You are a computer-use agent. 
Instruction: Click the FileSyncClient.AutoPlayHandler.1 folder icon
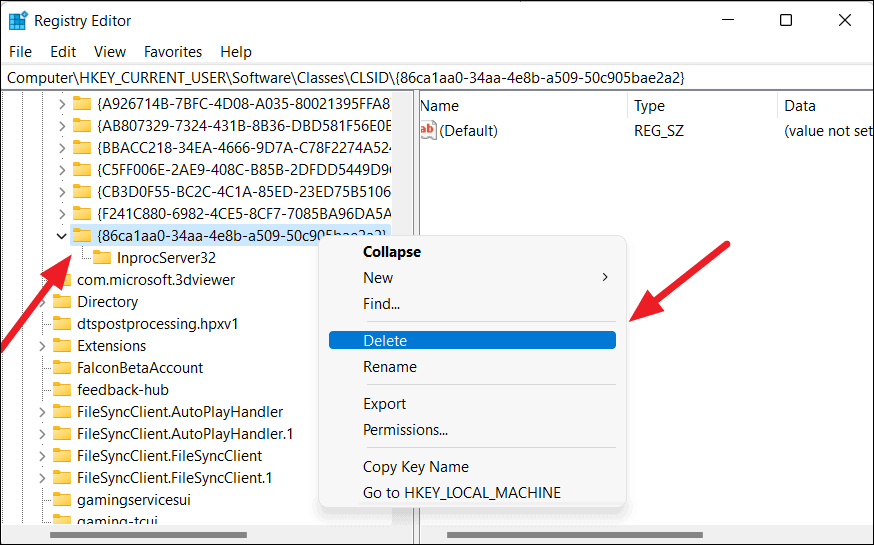[62, 434]
